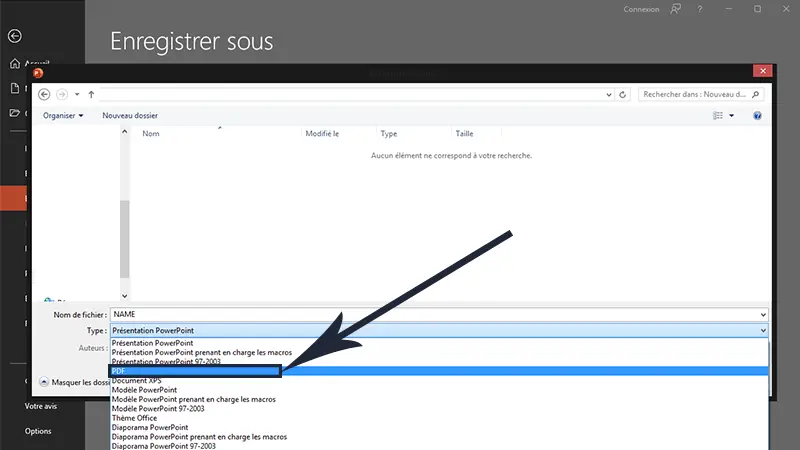
Task: Close the save dialog with red X
Action: (762, 71)
